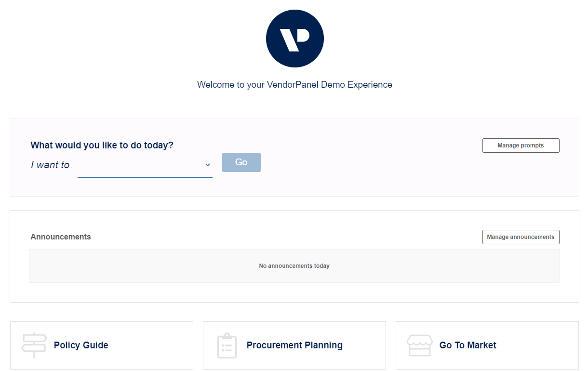Select the Procurement Planning title text
588x371 pixels.
point(294,345)
